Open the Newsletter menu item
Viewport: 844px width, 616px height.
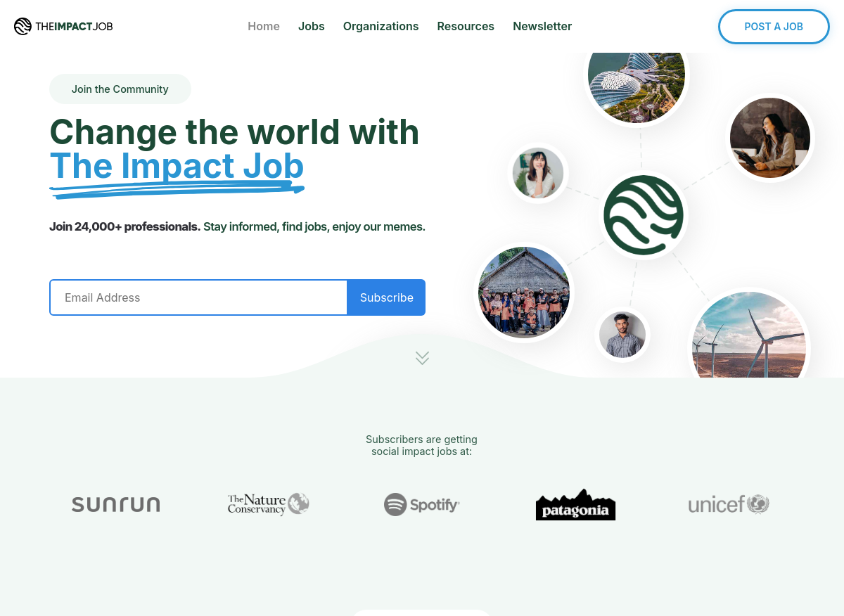coord(542,26)
